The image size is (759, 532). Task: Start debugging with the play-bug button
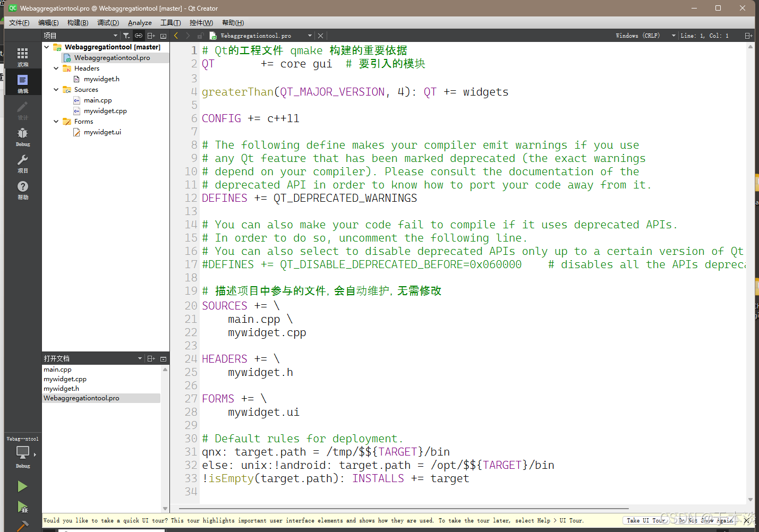[22, 507]
